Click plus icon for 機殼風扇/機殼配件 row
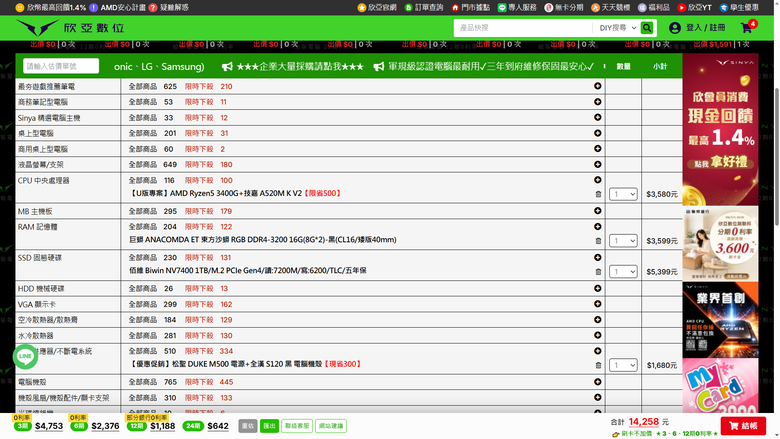This screenshot has width=780, height=439. (x=597, y=397)
